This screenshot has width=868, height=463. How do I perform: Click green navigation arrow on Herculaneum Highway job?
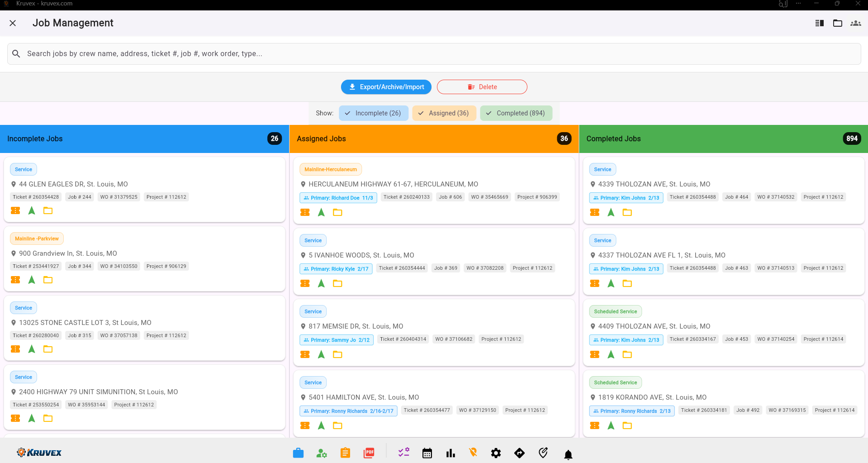[x=321, y=212]
